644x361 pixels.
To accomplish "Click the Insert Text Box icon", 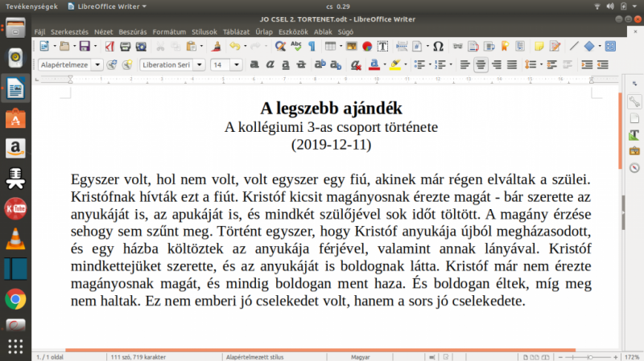I will (382, 47).
